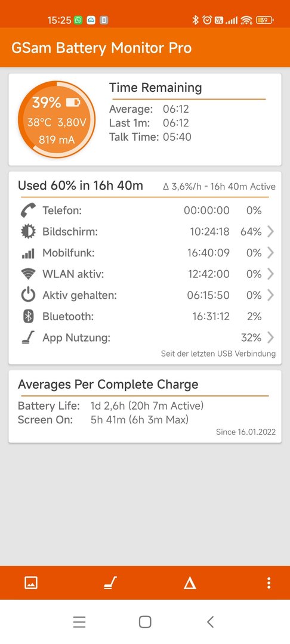Open App Nutzung details chevron
Viewport: 290px width, 644px height.
[x=270, y=338]
